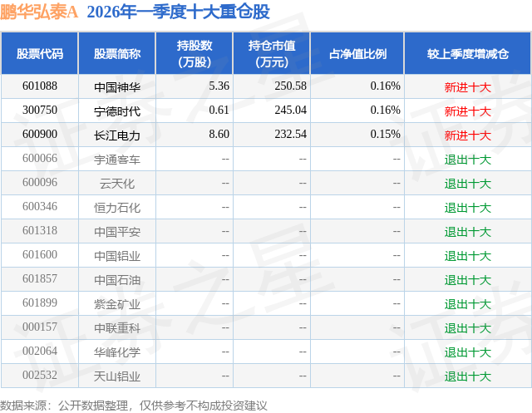
Task: Click 退出十大 in the 恒力石化 row
Action: (x=468, y=208)
